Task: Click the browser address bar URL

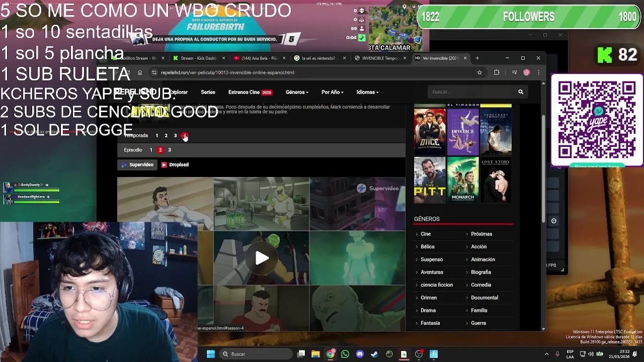Action: tap(227, 72)
